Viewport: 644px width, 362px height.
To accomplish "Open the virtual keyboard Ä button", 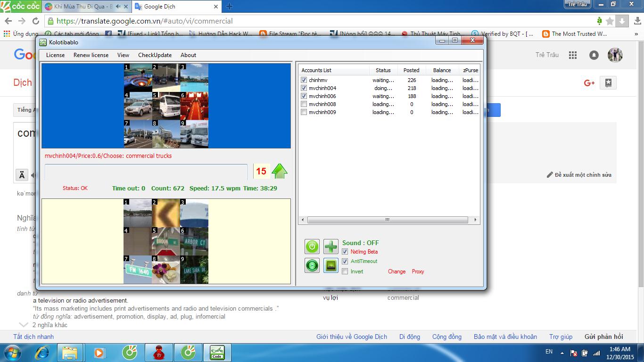I will pos(22,175).
